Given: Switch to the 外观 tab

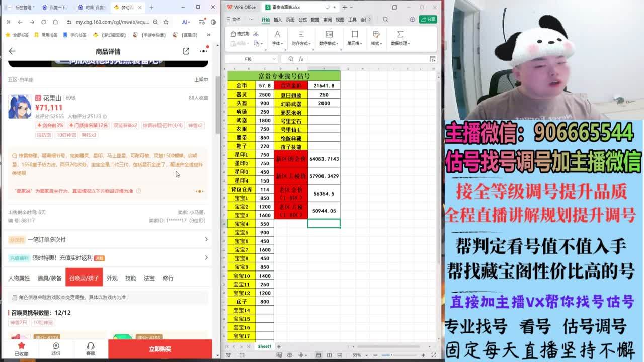Looking at the screenshot, I should click(x=112, y=278).
